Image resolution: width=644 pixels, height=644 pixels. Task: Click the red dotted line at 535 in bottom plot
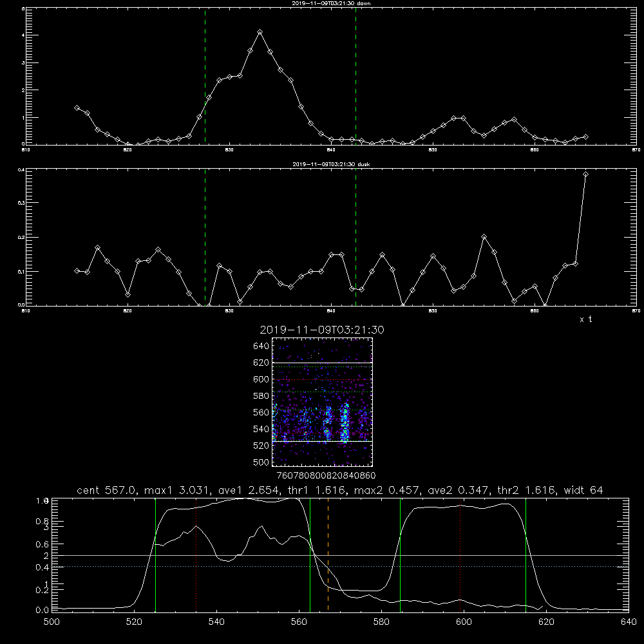click(x=196, y=554)
